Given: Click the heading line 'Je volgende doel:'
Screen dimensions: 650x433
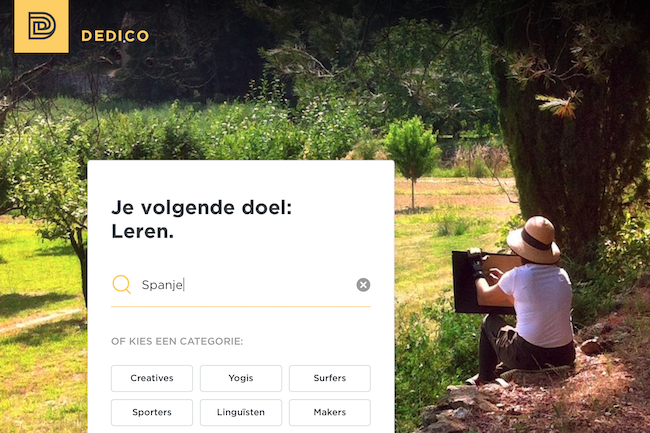Looking at the screenshot, I should 201,208.
